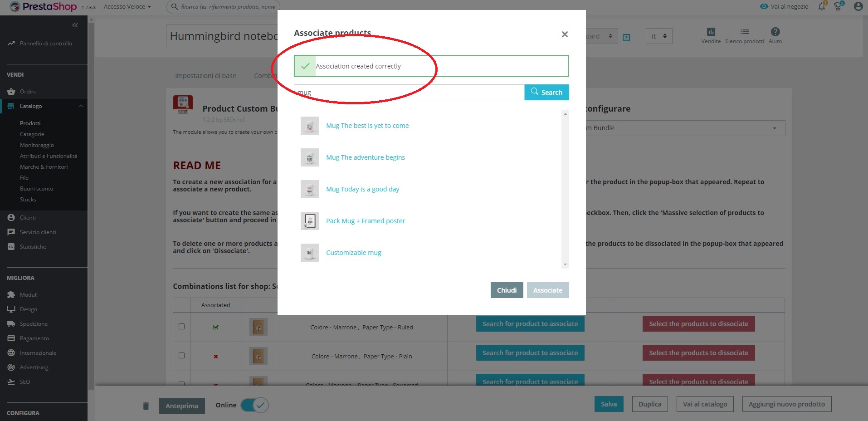The height and width of the screenshot is (421, 868).
Task: Click Select products to dissociate, Plain row
Action: pyautogui.click(x=698, y=353)
